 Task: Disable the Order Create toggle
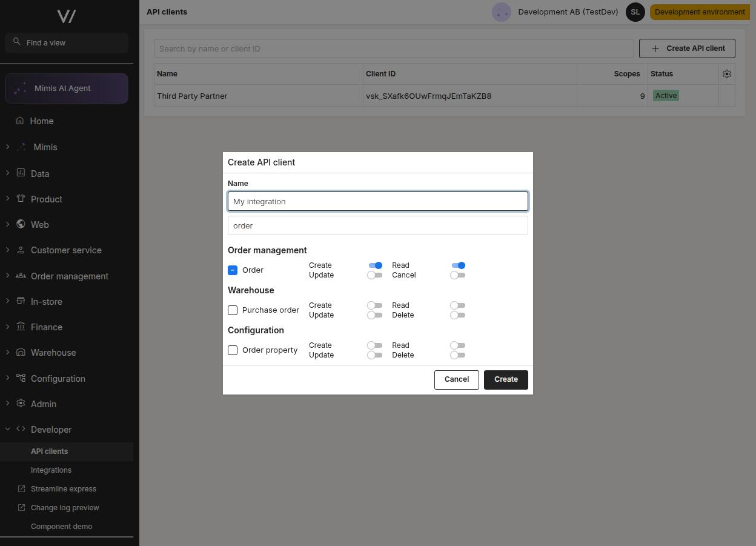(x=375, y=265)
